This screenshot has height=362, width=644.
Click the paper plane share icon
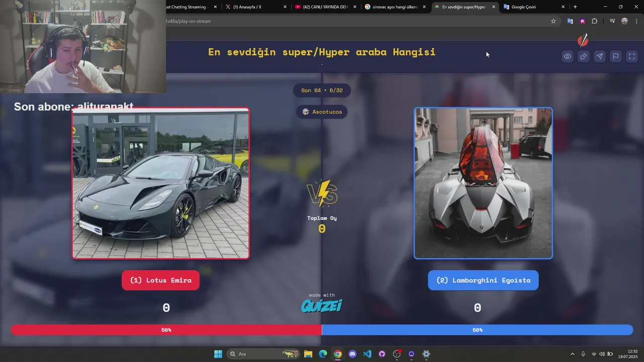600,56
